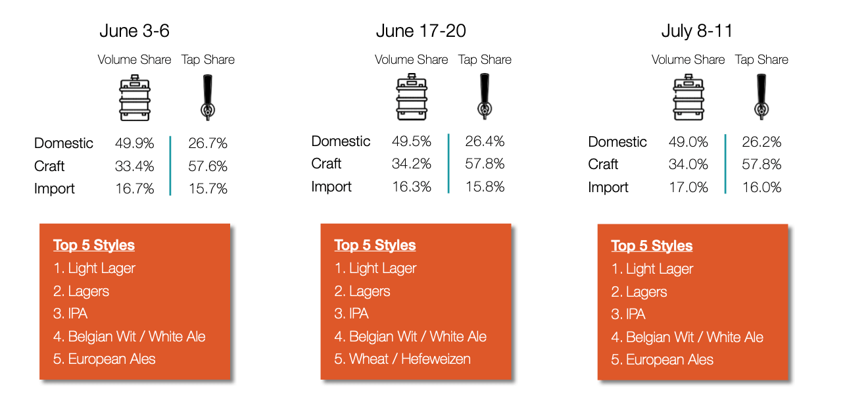This screenshot has height=404, width=868.
Task: Select the keg icon under June 17-20
Action: 412,97
